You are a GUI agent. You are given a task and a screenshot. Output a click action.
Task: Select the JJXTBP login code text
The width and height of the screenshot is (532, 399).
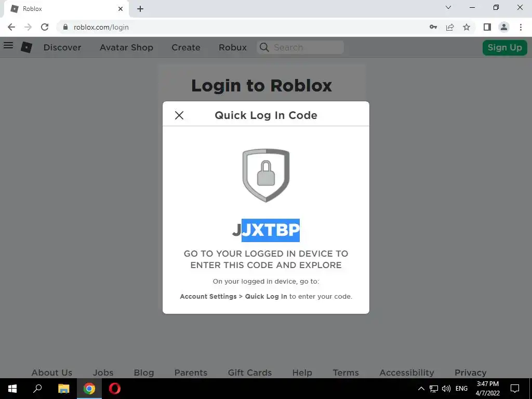pyautogui.click(x=266, y=230)
